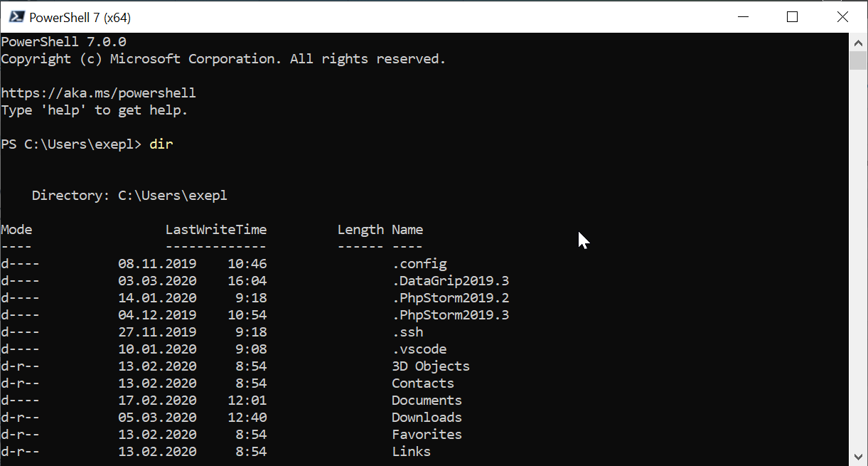This screenshot has width=868, height=466.
Task: Click the scrollbar down arrow
Action: [858, 456]
